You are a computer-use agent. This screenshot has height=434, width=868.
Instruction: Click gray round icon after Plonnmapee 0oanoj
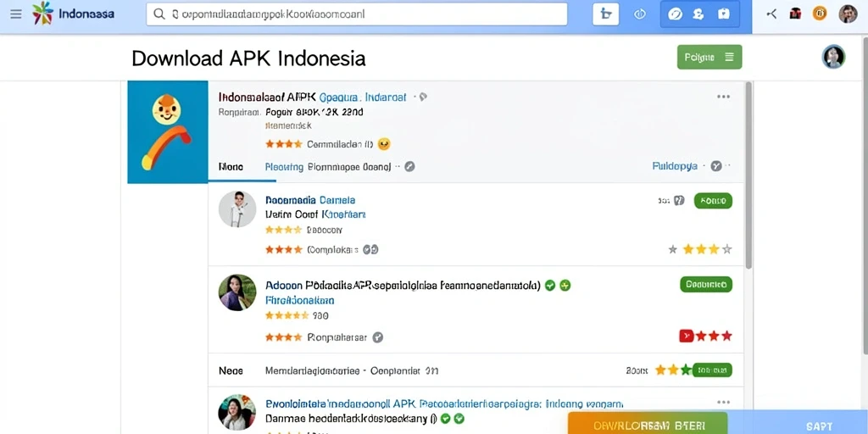[409, 166]
